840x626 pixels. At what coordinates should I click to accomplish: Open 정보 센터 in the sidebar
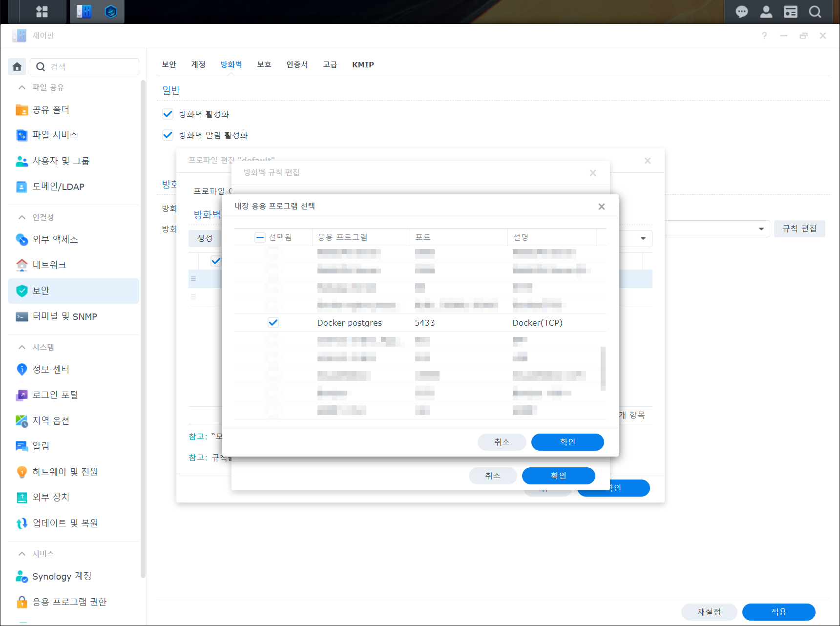(x=73, y=370)
